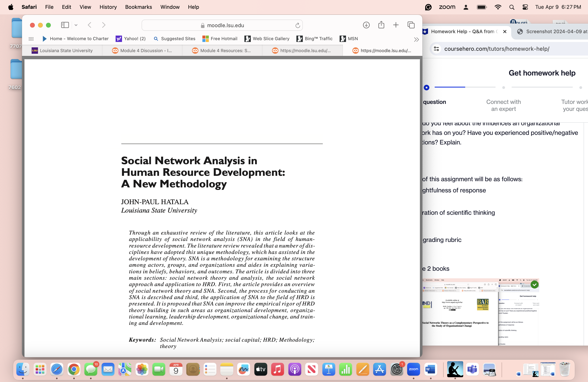Open the Bookmarks menu
Viewport: 588px width, 382px height.
pos(138,7)
